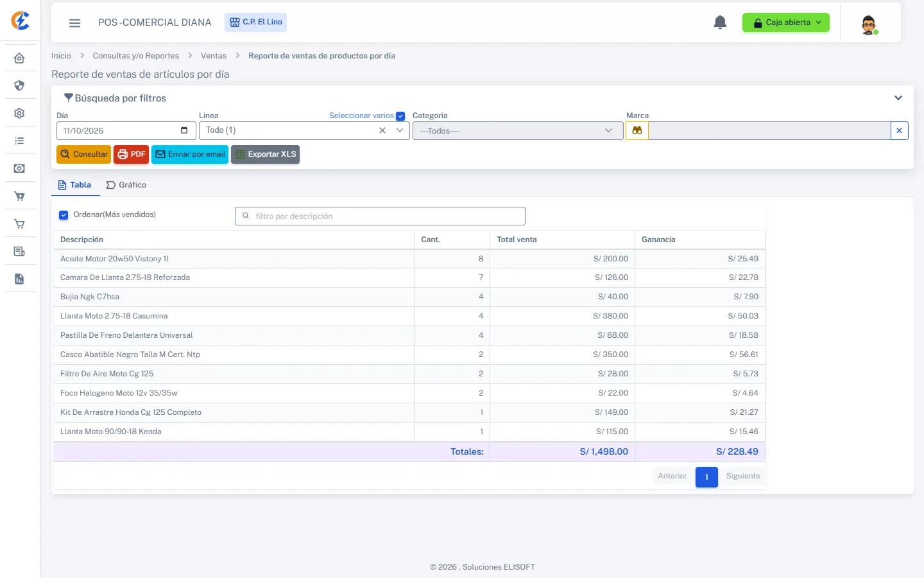Open the user avatar profile
This screenshot has width=924, height=578.
pos(869,24)
